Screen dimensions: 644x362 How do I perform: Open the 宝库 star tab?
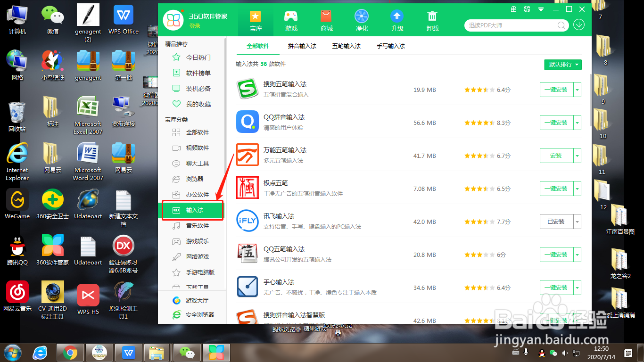pyautogui.click(x=256, y=21)
